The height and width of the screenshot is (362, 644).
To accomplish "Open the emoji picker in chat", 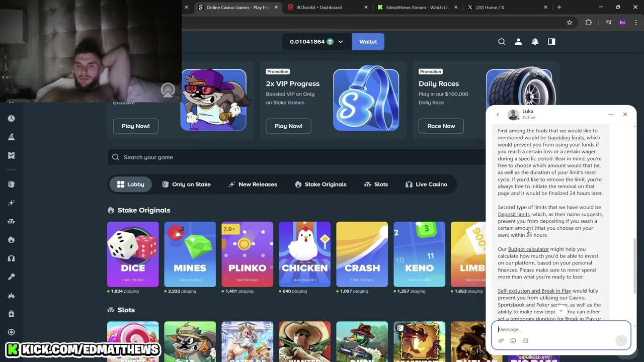I will (513, 341).
